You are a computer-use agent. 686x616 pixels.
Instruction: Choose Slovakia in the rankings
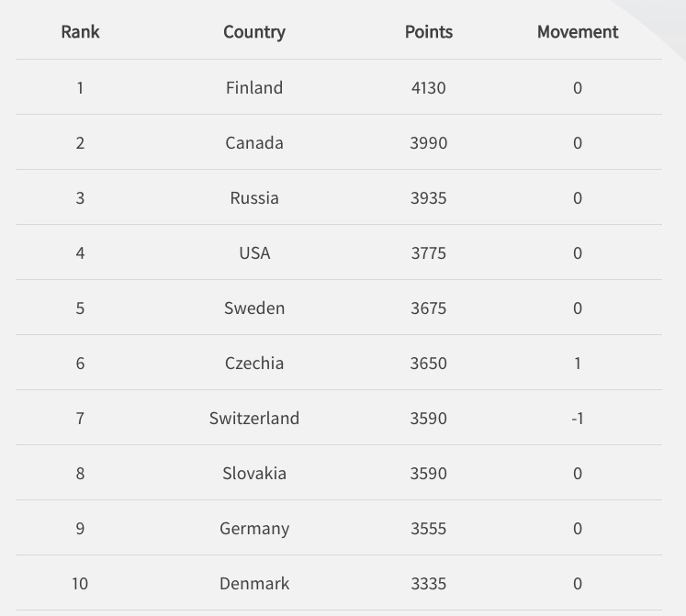[254, 474]
